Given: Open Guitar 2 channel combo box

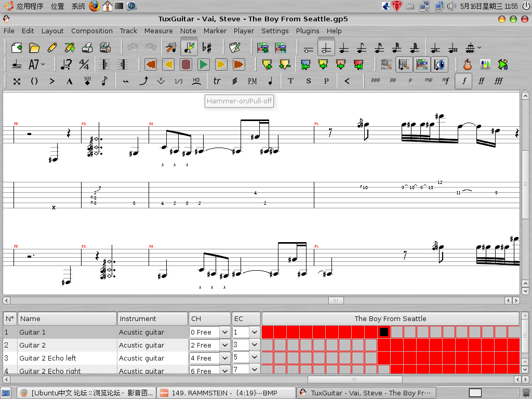Looking at the screenshot, I should click(x=209, y=345).
